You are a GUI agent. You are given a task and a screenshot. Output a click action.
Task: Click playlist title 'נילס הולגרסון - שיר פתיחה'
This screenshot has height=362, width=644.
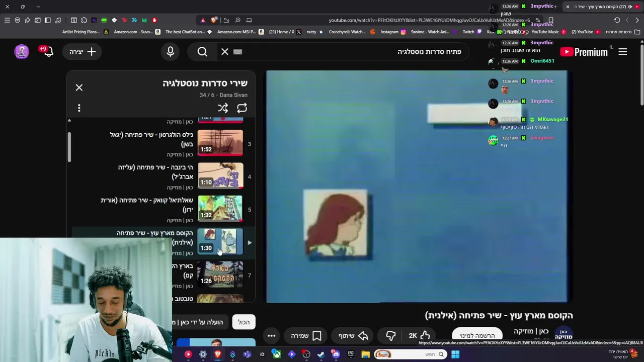(151, 139)
